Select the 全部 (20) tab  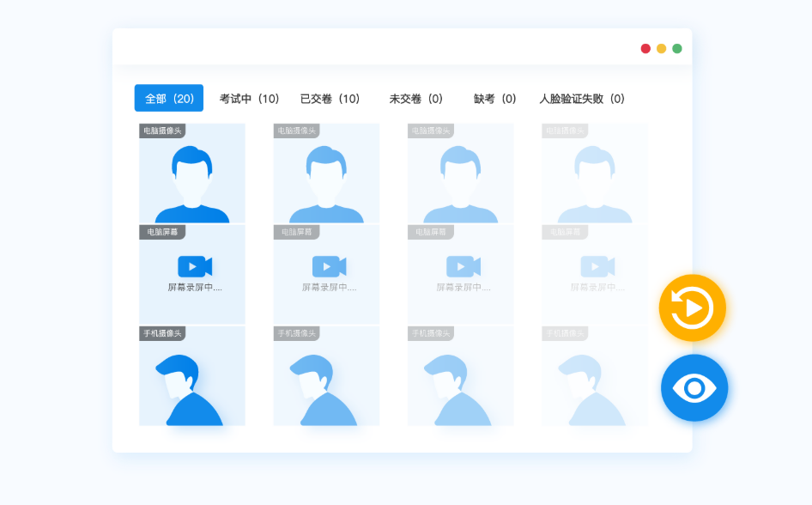click(169, 99)
